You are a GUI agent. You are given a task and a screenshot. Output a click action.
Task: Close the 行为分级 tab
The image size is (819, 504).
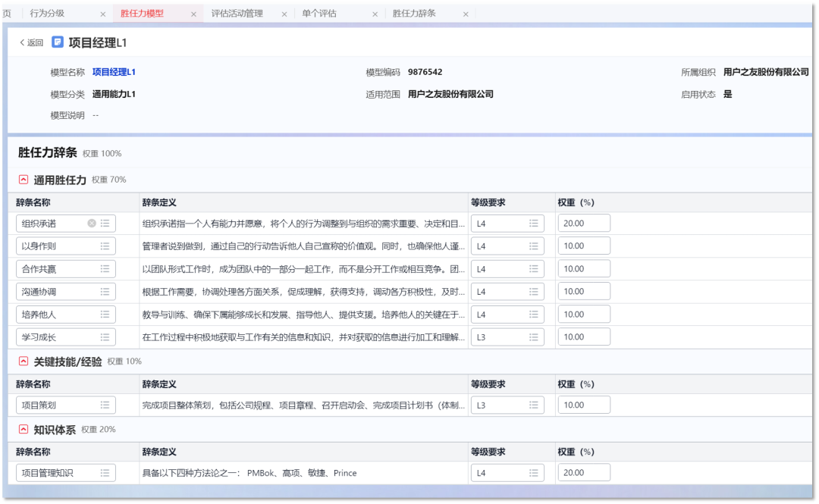click(103, 14)
